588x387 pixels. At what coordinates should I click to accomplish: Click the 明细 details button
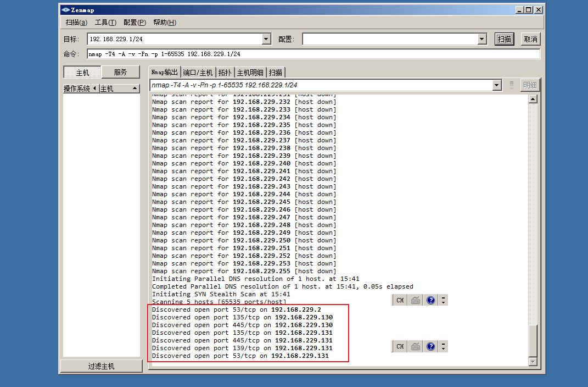tap(530, 85)
